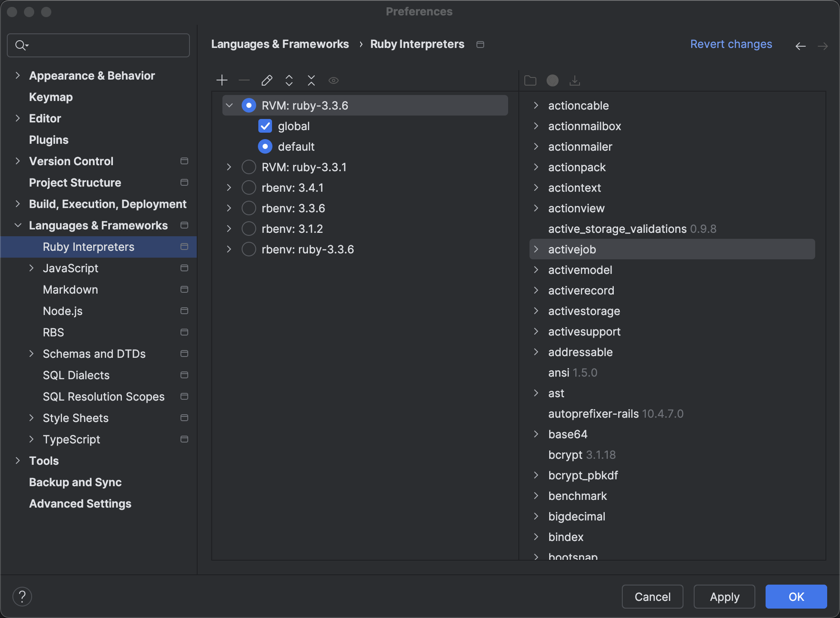Click the settings search field
840x618 pixels.
coord(98,45)
